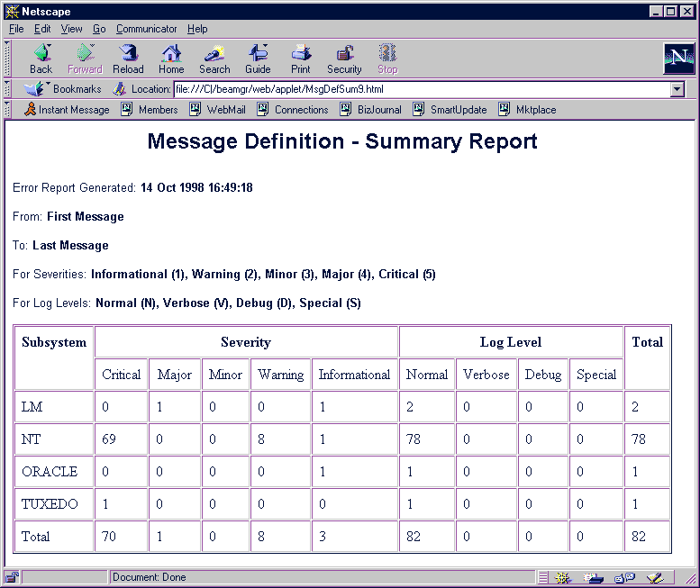Open Composer from the component bar icon
The height and width of the screenshot is (588, 700).
(655, 578)
